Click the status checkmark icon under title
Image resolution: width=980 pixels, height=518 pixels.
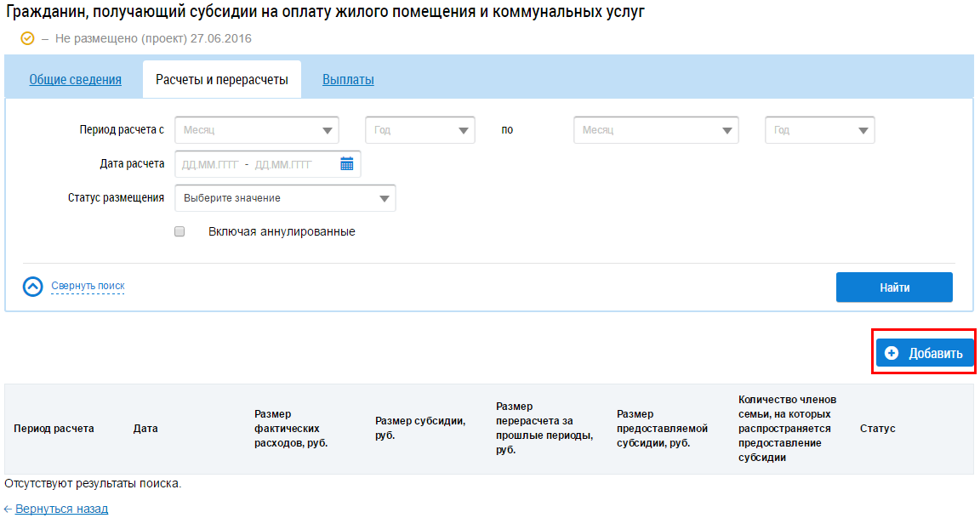27,39
